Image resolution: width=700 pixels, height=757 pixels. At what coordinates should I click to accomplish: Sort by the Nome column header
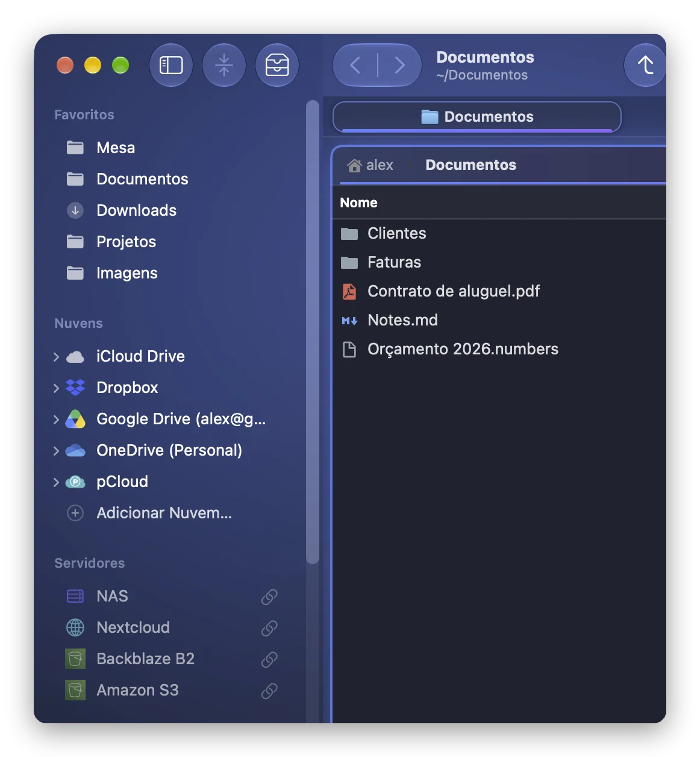358,203
